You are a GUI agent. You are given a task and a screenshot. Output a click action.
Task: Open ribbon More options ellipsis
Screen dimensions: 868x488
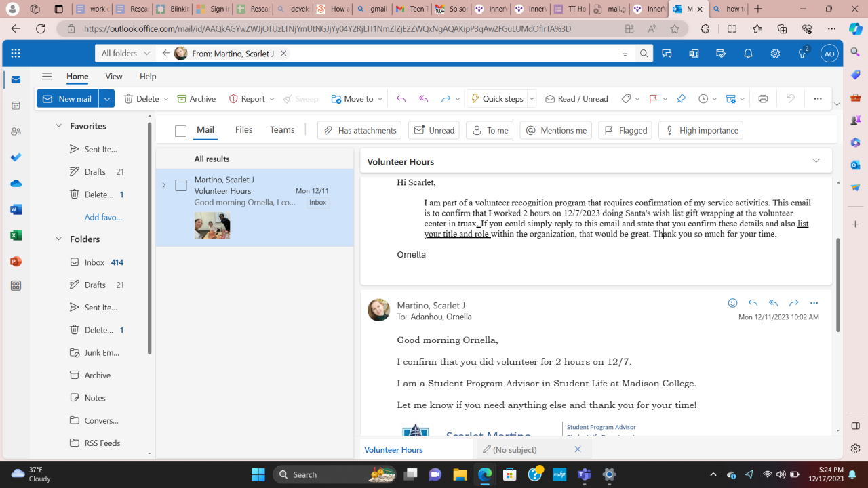817,99
